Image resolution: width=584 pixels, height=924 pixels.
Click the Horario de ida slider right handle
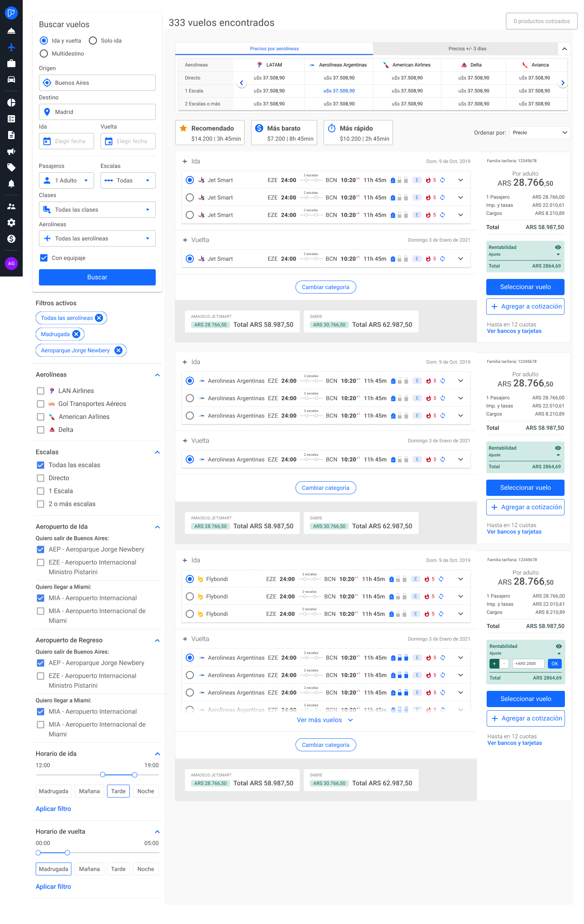coord(135,775)
